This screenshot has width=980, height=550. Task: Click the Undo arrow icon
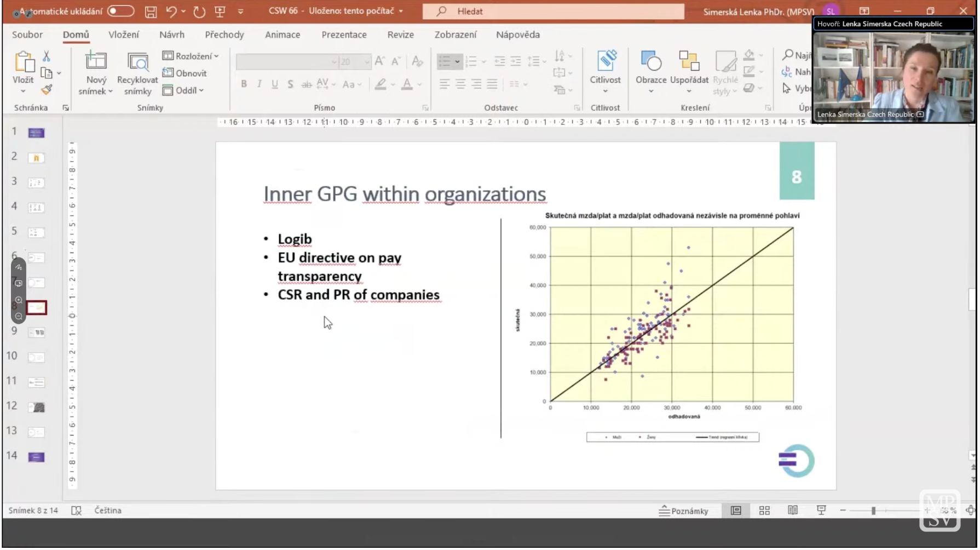[x=171, y=12]
